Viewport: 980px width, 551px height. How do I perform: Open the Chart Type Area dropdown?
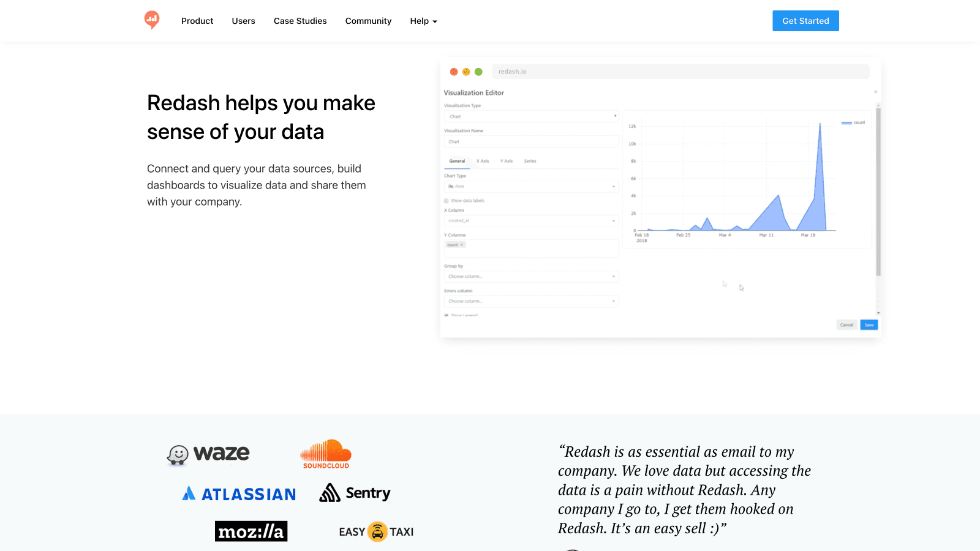click(530, 186)
